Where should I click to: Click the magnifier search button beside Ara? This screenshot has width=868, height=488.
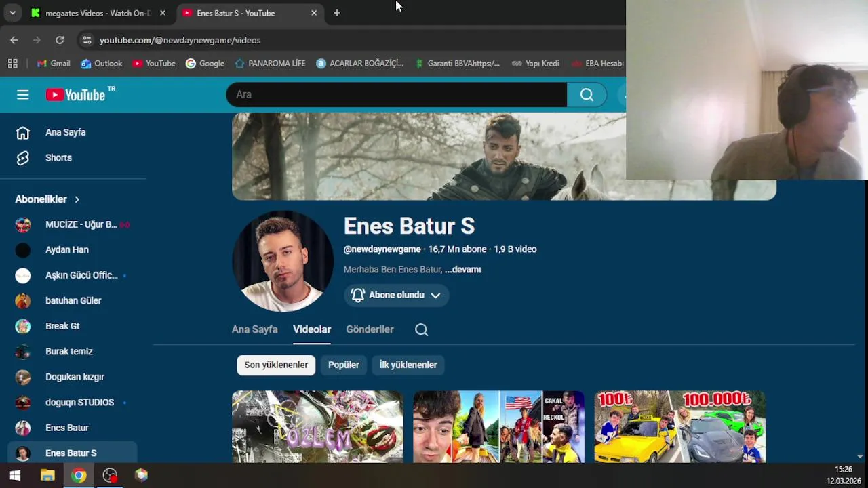587,95
